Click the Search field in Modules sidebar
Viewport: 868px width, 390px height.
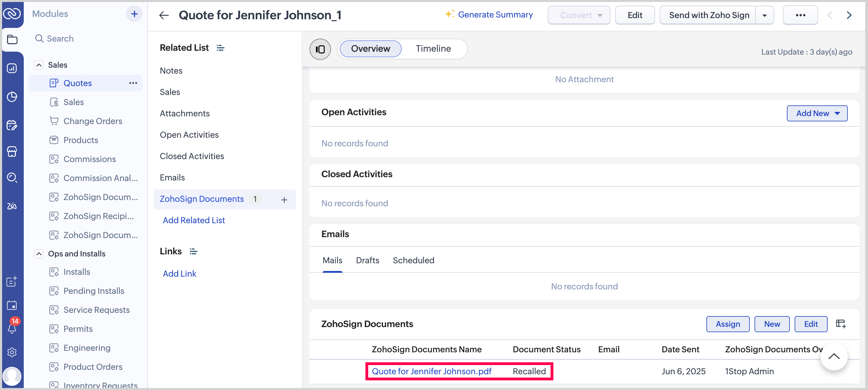tap(60, 38)
